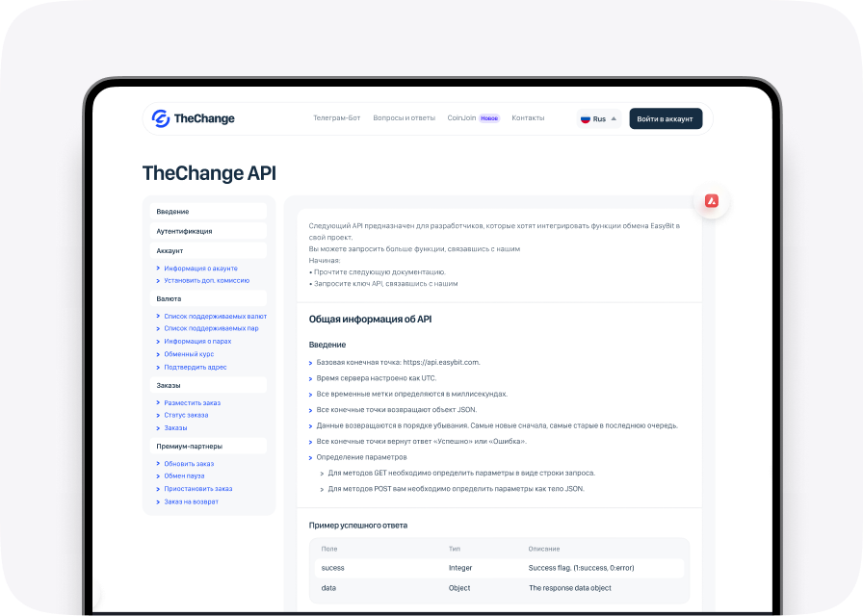Select the Заказы sidebar section
This screenshot has width=863, height=616.
point(208,385)
